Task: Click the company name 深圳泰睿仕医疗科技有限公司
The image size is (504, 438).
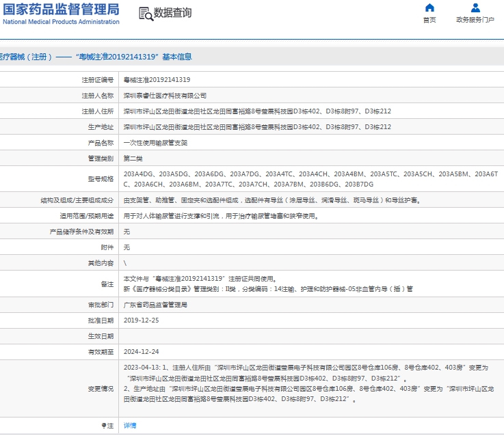Action: coord(165,96)
